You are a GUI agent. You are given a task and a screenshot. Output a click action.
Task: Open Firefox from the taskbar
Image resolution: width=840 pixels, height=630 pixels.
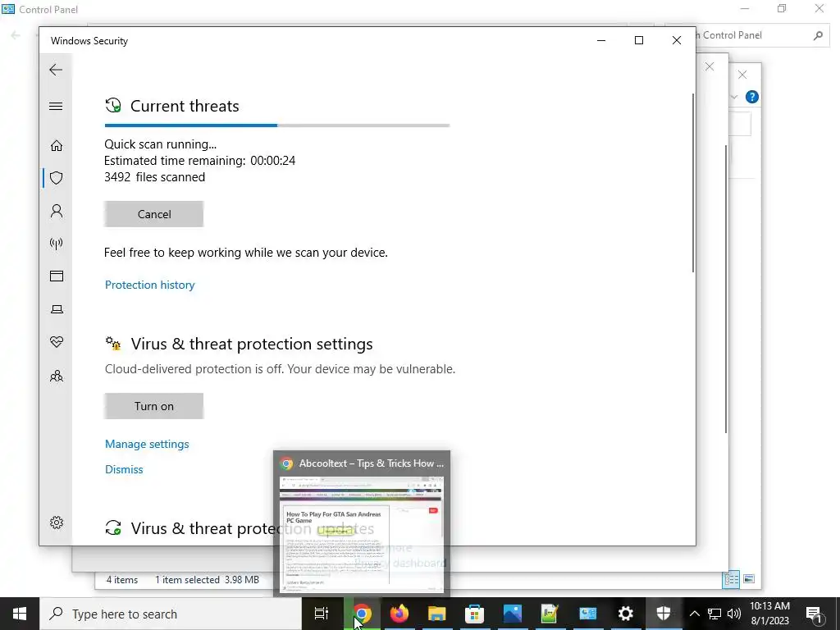(x=399, y=614)
